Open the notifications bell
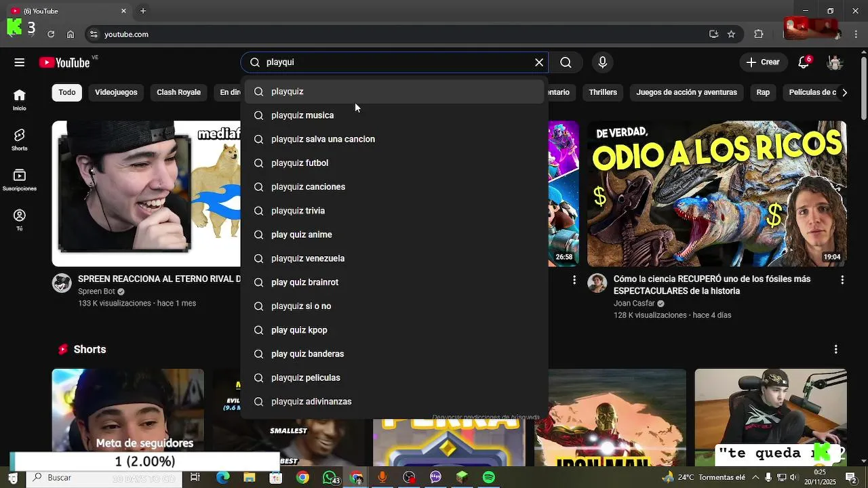This screenshot has width=868, height=488. point(804,62)
